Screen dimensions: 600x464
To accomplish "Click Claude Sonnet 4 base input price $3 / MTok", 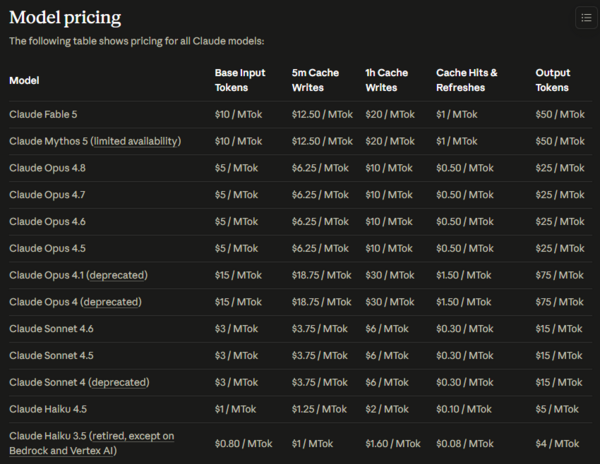I will (236, 382).
